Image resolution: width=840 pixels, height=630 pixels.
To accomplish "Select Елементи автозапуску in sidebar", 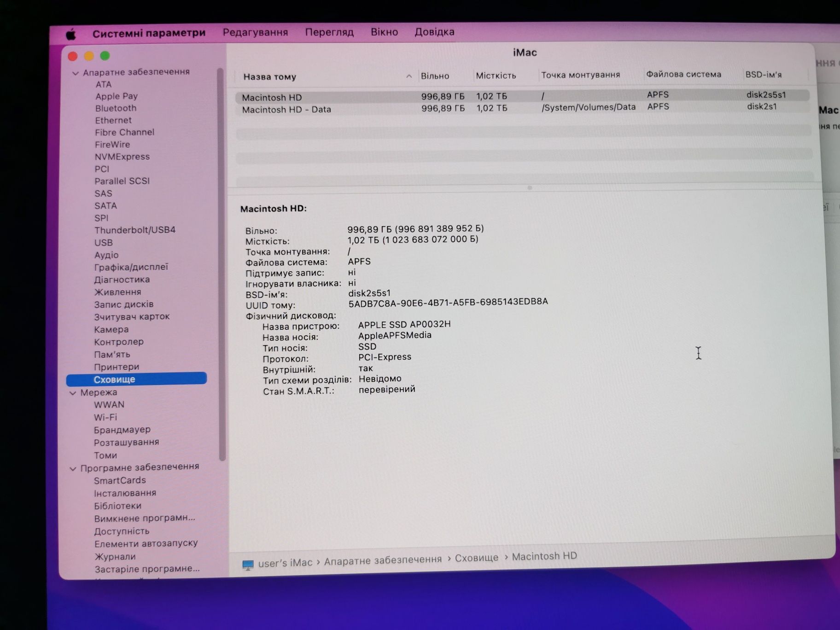I will (146, 543).
